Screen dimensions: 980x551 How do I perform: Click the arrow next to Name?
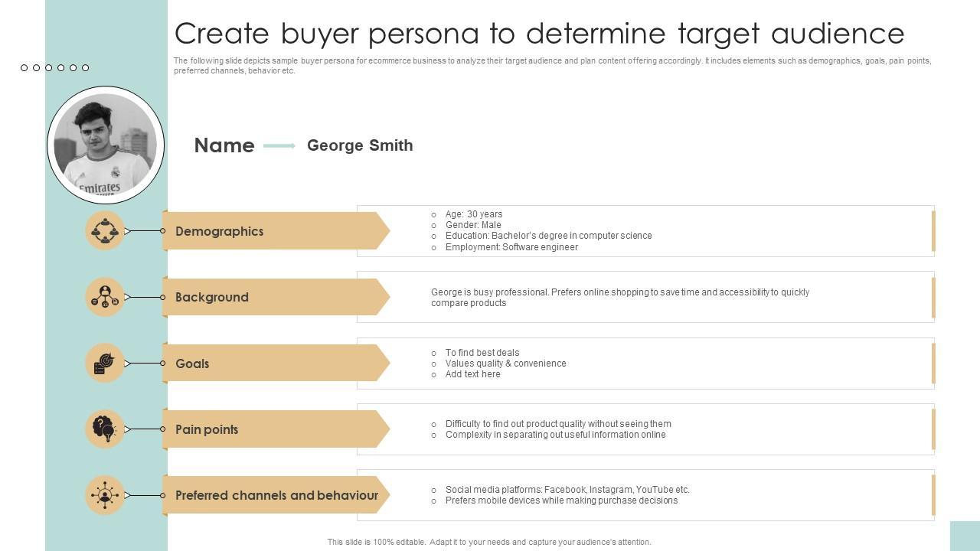click(x=279, y=145)
